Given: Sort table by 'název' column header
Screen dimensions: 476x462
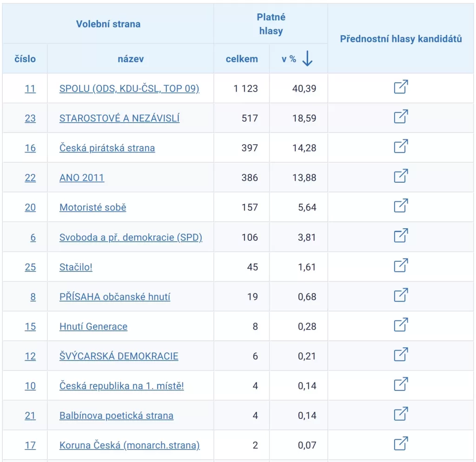Looking at the screenshot, I should point(131,59).
